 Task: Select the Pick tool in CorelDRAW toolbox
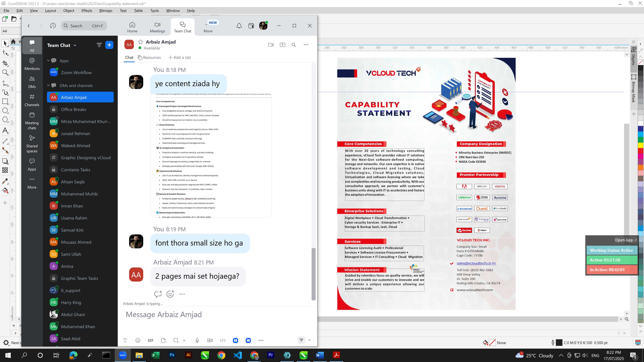pos(5,43)
